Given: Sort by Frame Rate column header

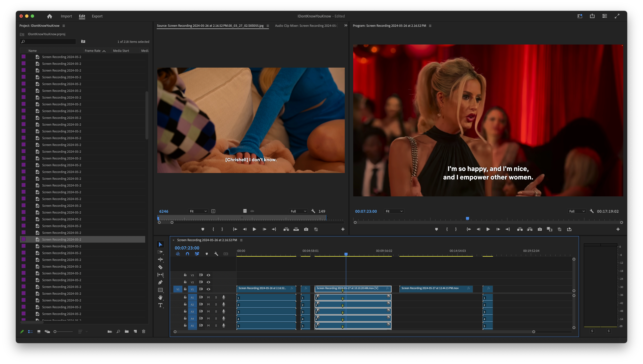Looking at the screenshot, I should tap(93, 50).
